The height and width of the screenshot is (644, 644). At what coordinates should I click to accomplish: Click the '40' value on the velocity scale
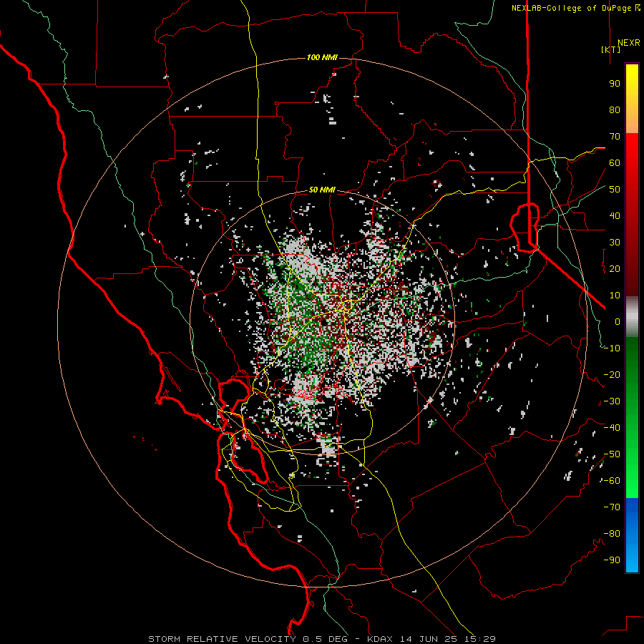615,215
